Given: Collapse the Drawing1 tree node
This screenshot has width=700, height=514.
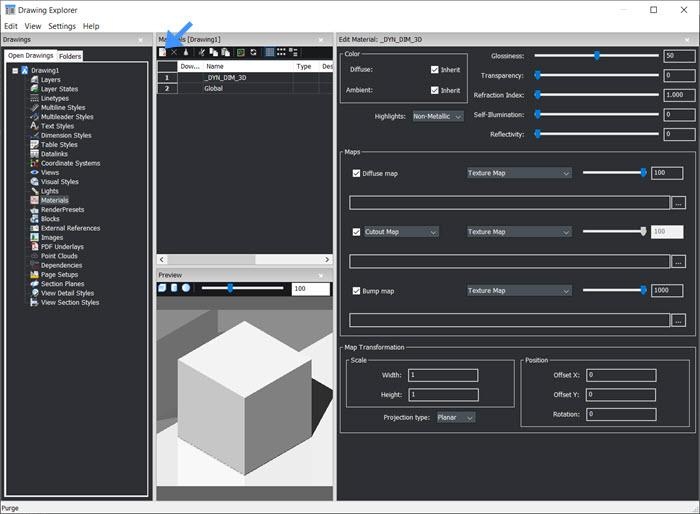Looking at the screenshot, I should pos(15,70).
